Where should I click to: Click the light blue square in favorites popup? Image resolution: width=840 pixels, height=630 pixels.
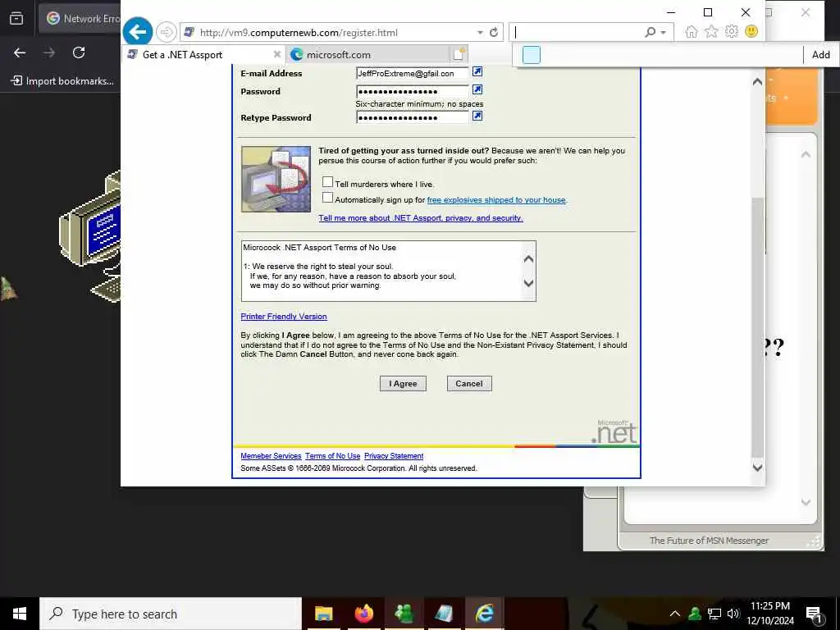tap(531, 55)
